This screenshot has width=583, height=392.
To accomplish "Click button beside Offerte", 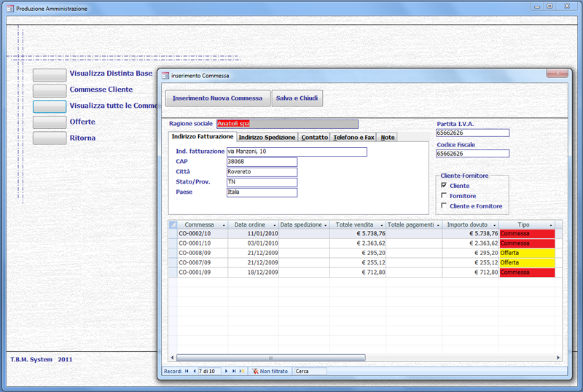I will (50, 122).
